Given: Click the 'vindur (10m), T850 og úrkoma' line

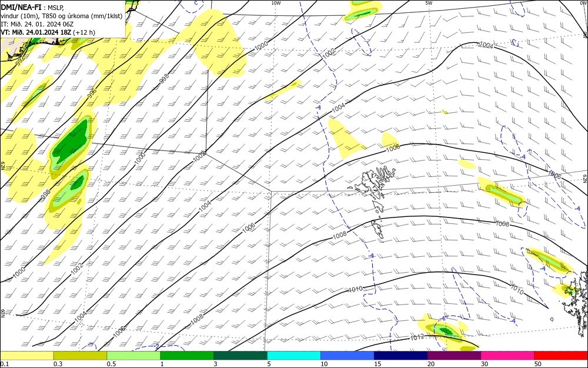Looking at the screenshot, I should point(62,16).
